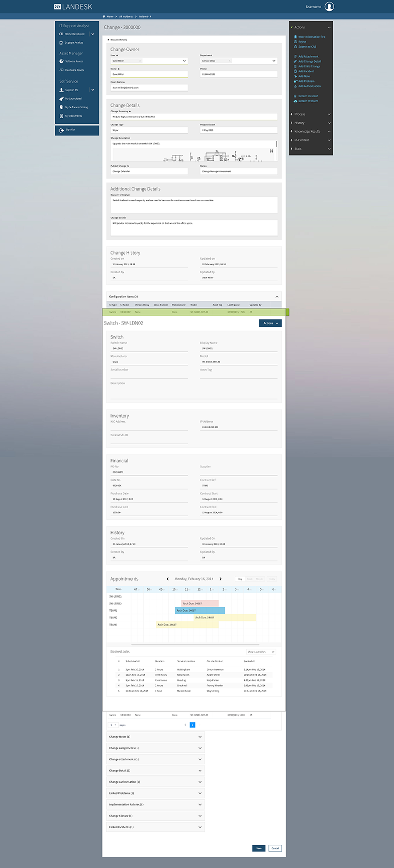The width and height of the screenshot is (394, 868).
Task: Click the Home Dashboard gauge icon
Action: coord(61,34)
